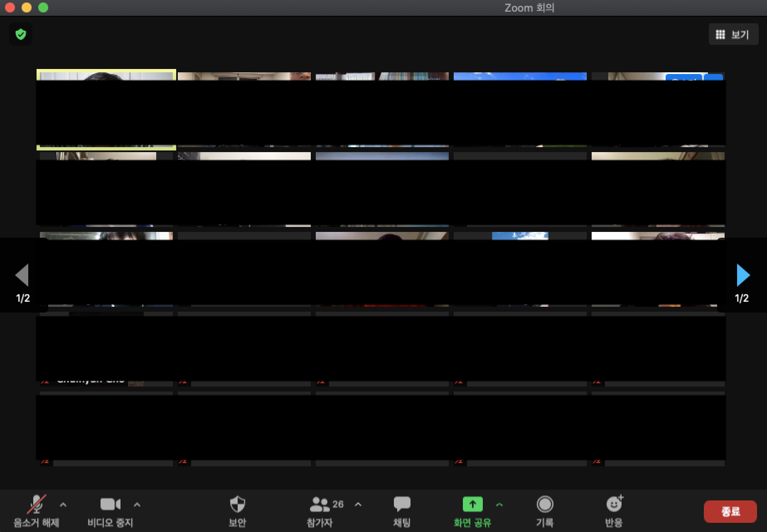767x532 pixels.
Task: Click the green shield meeting info icon
Action: pyautogui.click(x=21, y=34)
